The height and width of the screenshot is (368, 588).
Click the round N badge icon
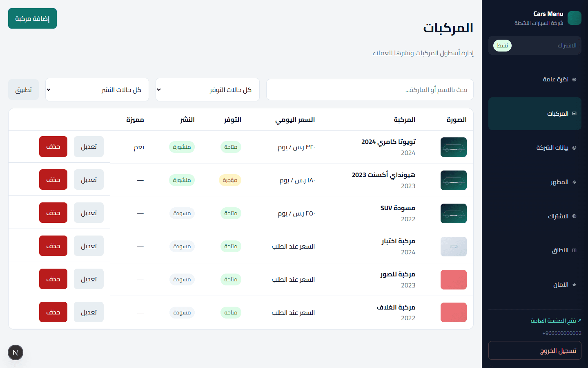pos(16,352)
